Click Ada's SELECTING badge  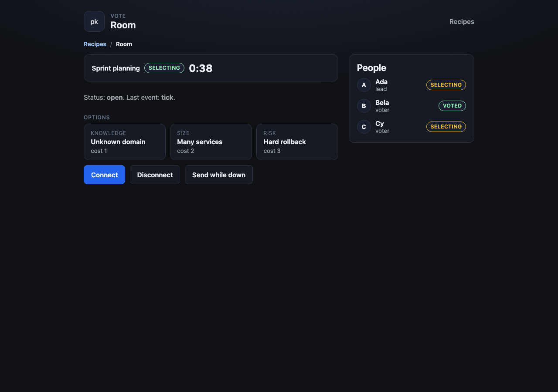coord(446,85)
